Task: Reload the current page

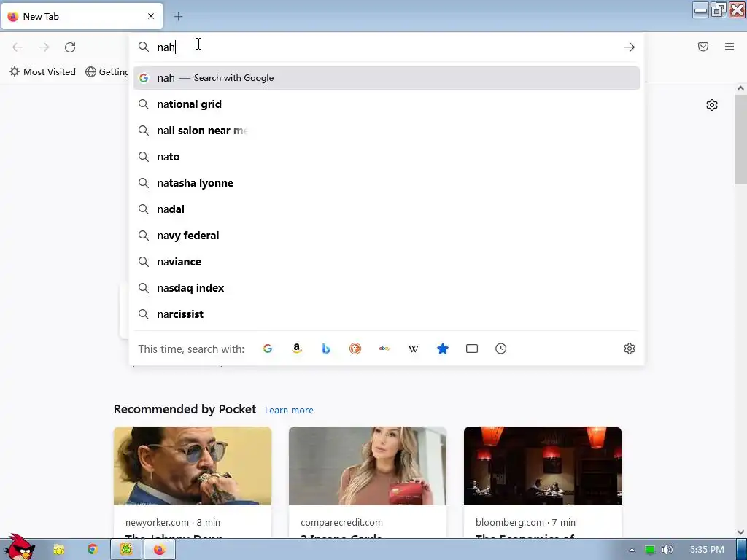Action: coord(70,47)
